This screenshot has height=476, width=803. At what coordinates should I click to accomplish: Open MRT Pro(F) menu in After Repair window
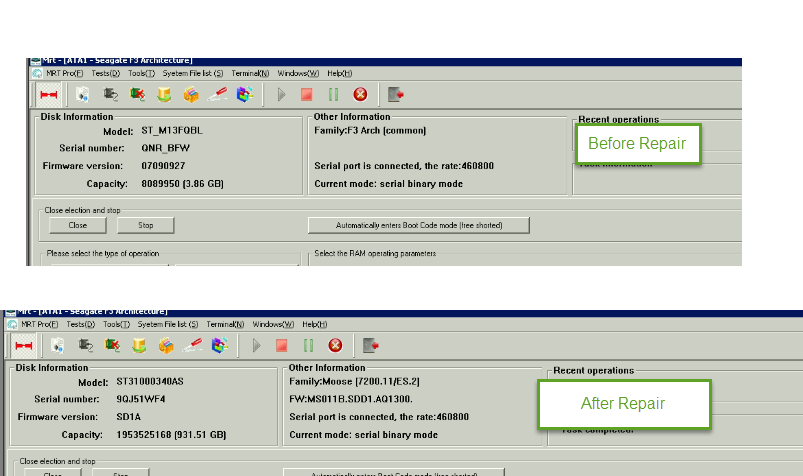pyautogui.click(x=39, y=324)
